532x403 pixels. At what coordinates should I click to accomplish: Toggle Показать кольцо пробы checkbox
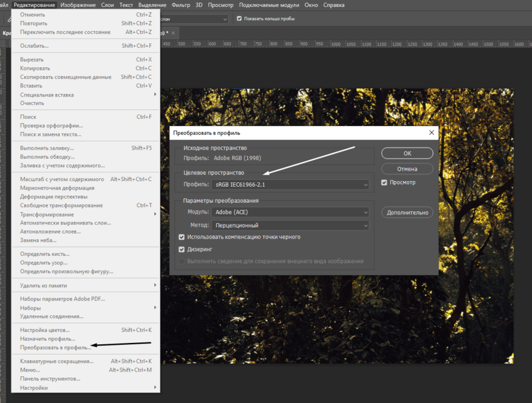pyautogui.click(x=239, y=19)
